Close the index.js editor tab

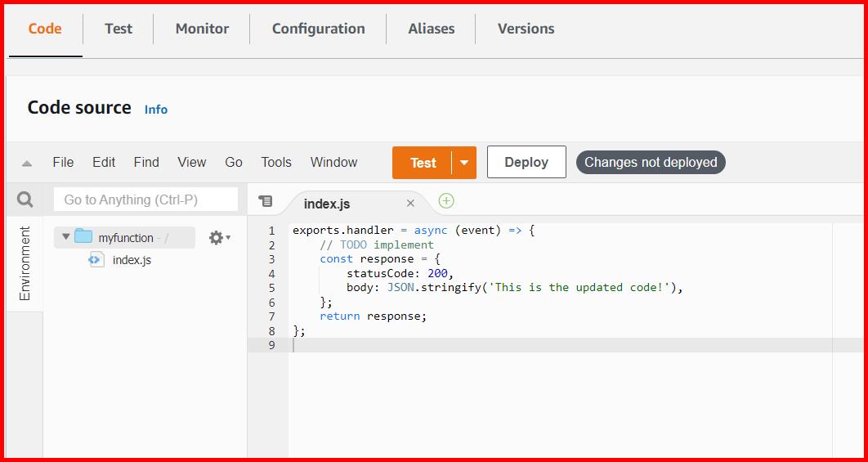coord(410,204)
